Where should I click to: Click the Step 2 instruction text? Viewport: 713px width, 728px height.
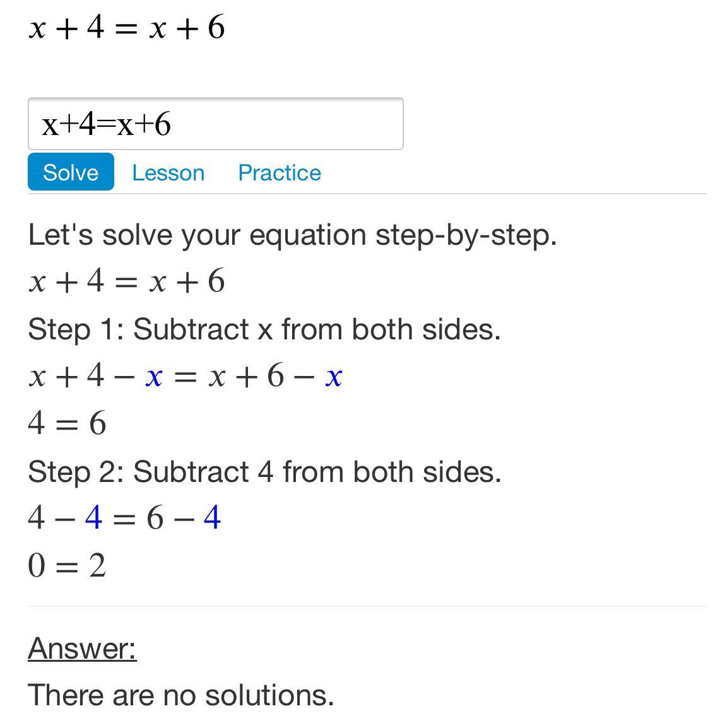pyautogui.click(x=264, y=471)
